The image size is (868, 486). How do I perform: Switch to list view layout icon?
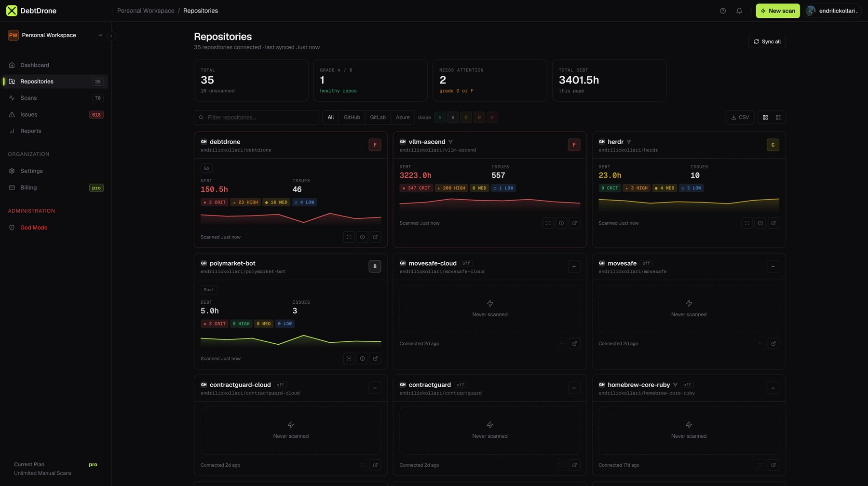[x=778, y=118]
